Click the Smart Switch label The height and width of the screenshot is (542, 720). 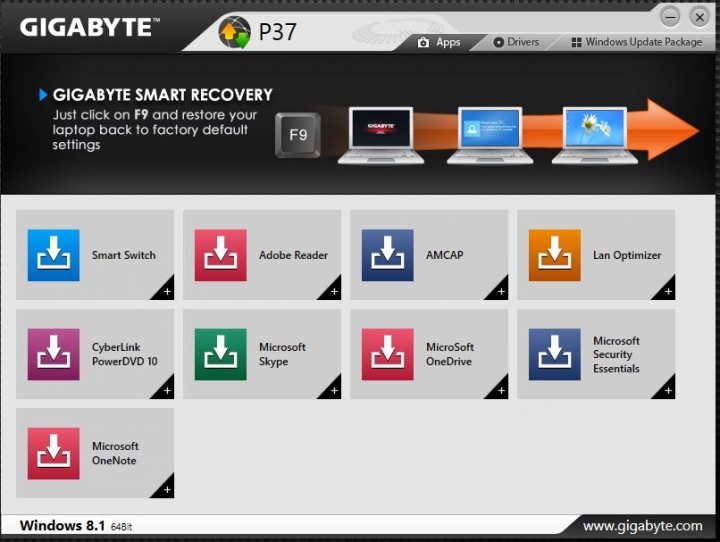pos(124,255)
